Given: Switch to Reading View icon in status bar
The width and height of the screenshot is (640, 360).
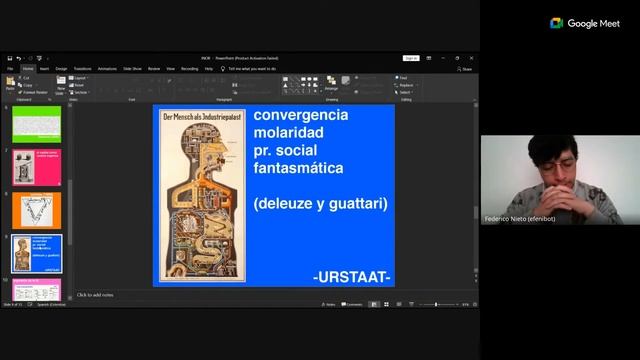Looking at the screenshot, I should pyautogui.click(x=399, y=304).
